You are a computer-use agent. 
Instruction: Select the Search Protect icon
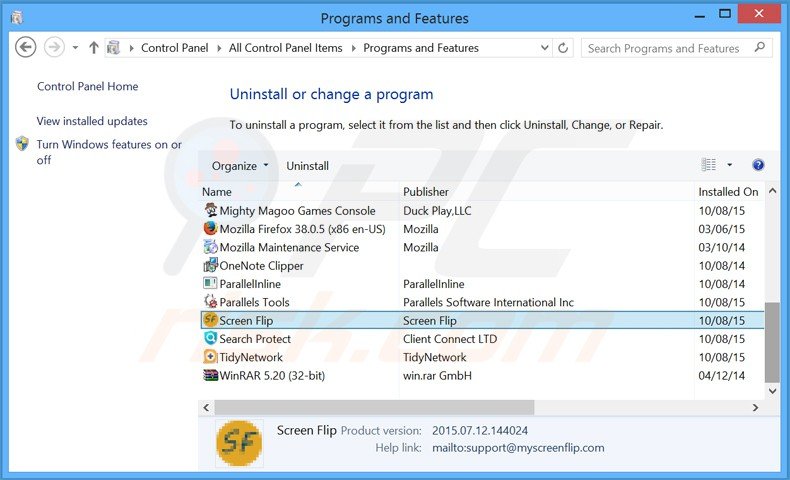click(x=211, y=338)
